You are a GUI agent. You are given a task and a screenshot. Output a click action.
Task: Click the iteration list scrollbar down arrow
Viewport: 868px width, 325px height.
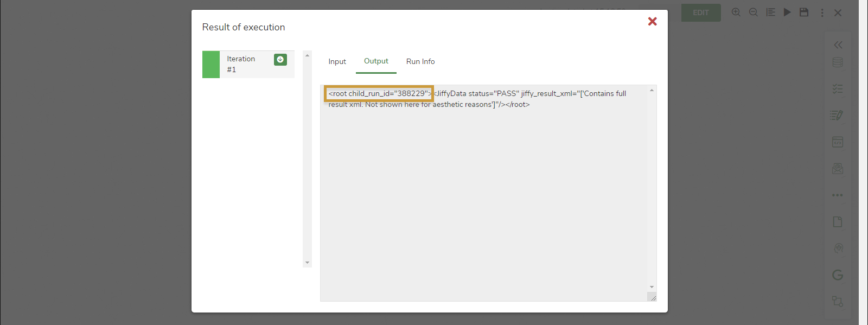307,263
